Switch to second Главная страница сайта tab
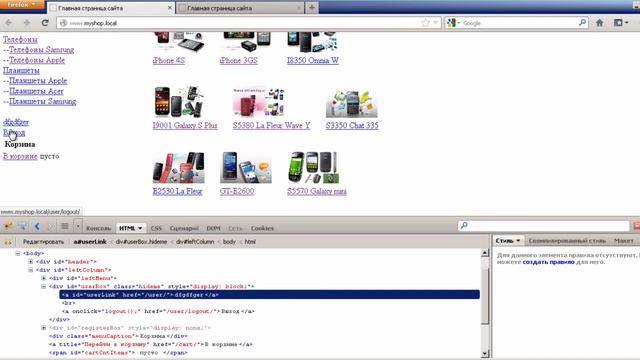The image size is (640, 360). click(240, 8)
